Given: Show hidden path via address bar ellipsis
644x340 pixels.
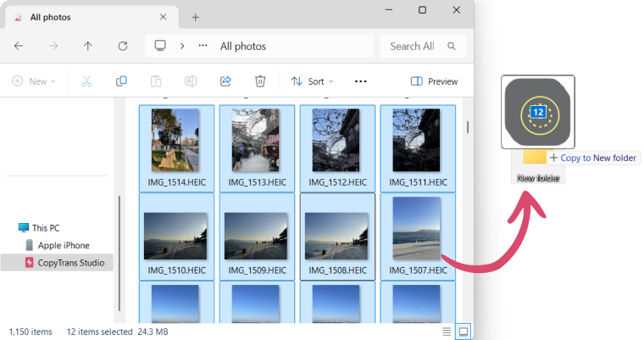Looking at the screenshot, I should [x=203, y=46].
